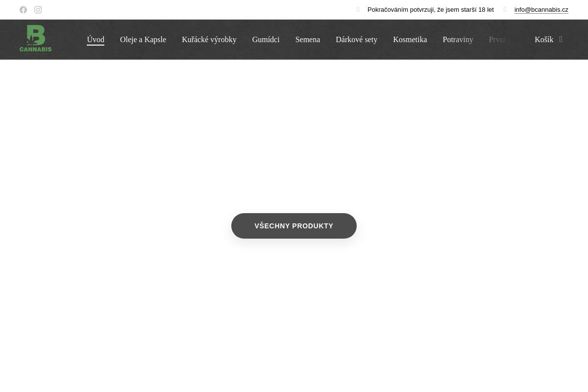Open the Dárkové sety category

coord(356,40)
